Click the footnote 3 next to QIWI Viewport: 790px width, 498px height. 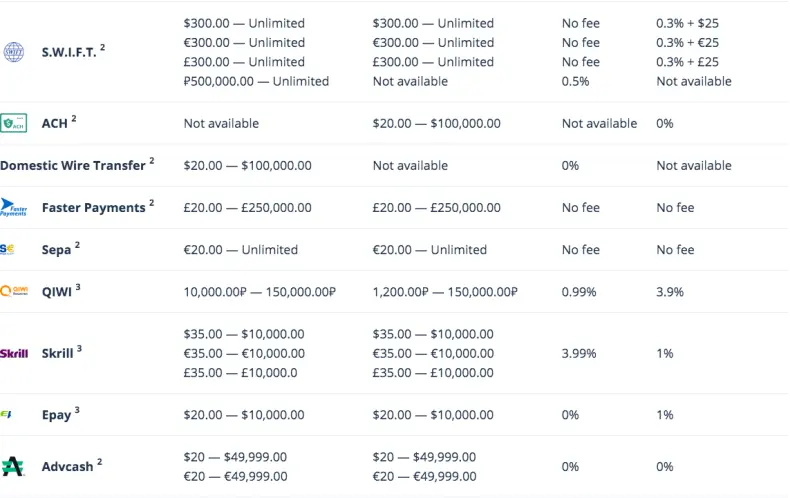[x=78, y=287]
